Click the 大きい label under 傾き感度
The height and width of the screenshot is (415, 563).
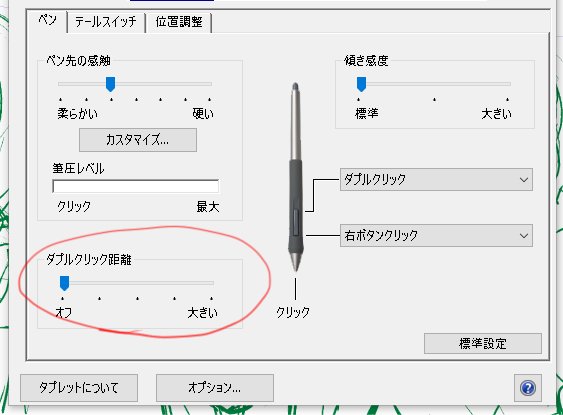tap(497, 114)
